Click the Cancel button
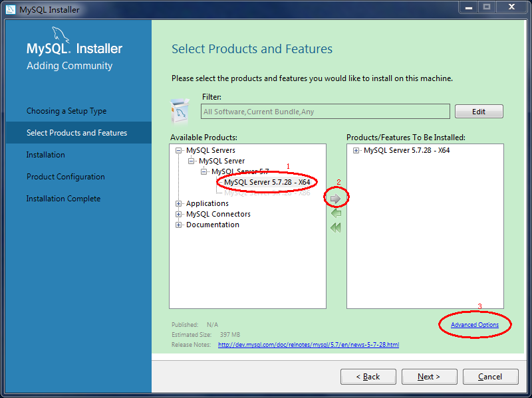Image resolution: width=532 pixels, height=398 pixels. click(x=490, y=377)
